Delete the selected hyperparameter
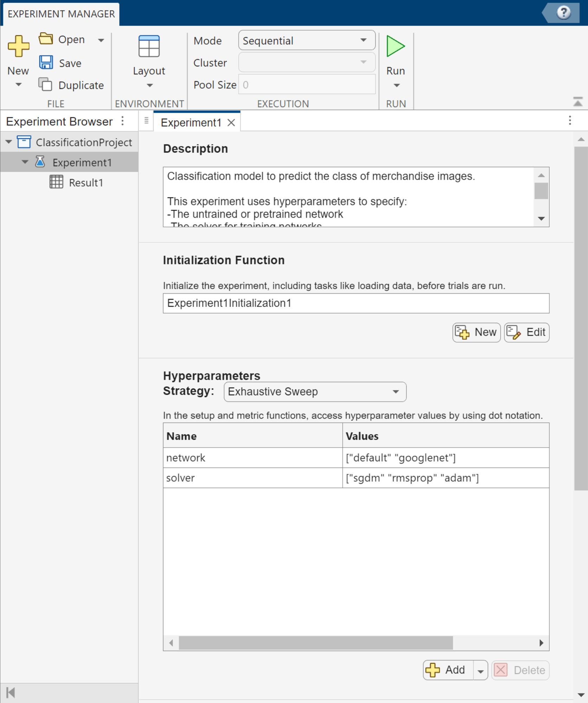 pyautogui.click(x=521, y=670)
